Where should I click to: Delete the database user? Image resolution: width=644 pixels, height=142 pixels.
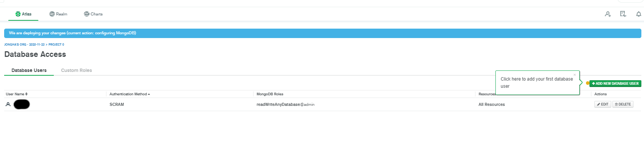click(623, 104)
